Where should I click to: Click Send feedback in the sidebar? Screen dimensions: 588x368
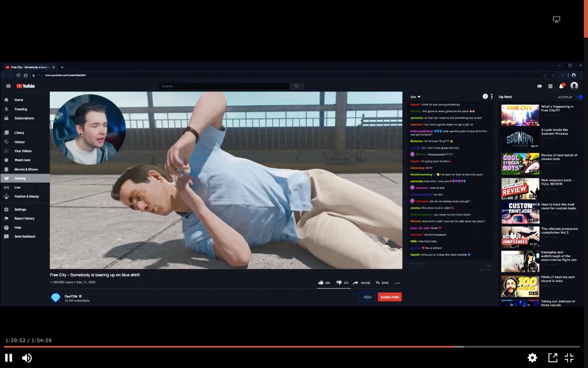pyautogui.click(x=25, y=236)
